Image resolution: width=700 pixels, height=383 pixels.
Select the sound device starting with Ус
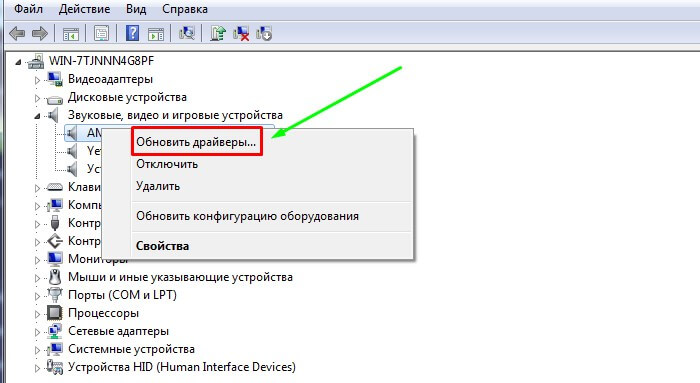point(94,169)
